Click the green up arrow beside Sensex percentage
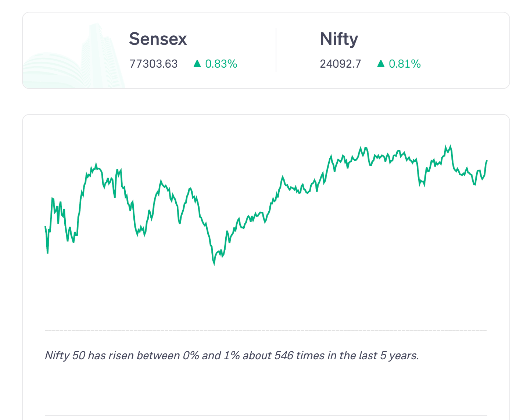Screen dimensions: 516x420 [197, 64]
